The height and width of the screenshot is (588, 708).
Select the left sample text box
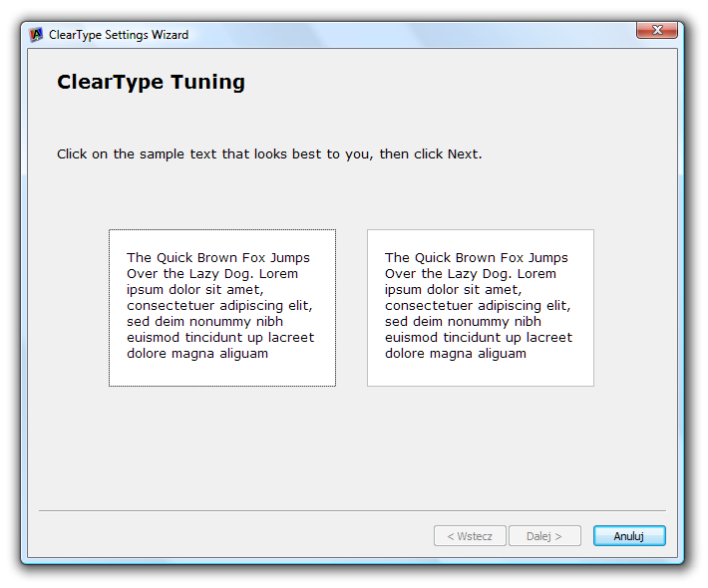[x=222, y=308]
